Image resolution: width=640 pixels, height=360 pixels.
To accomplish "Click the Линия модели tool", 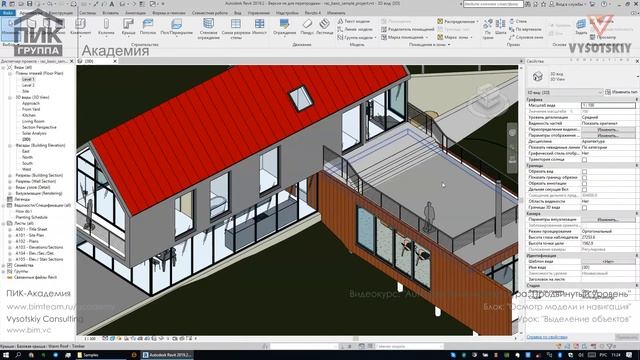I will coord(355,29).
